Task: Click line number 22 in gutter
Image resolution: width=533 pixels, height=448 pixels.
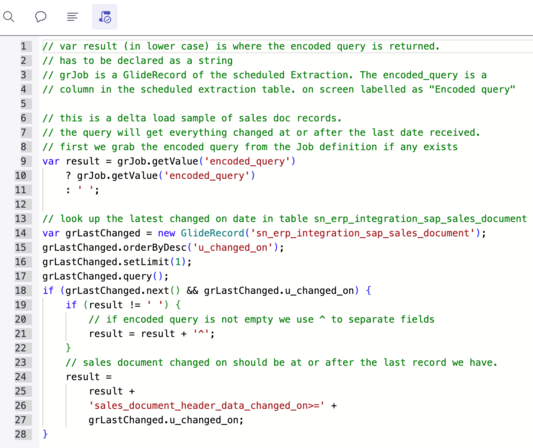Action: (21, 348)
